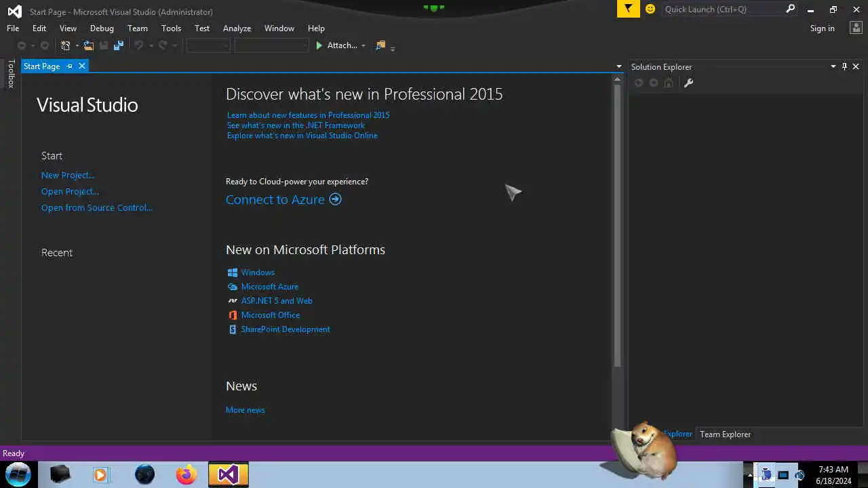Screen dimensions: 868x488
Task: Open Learn about new features link
Action: [308, 115]
